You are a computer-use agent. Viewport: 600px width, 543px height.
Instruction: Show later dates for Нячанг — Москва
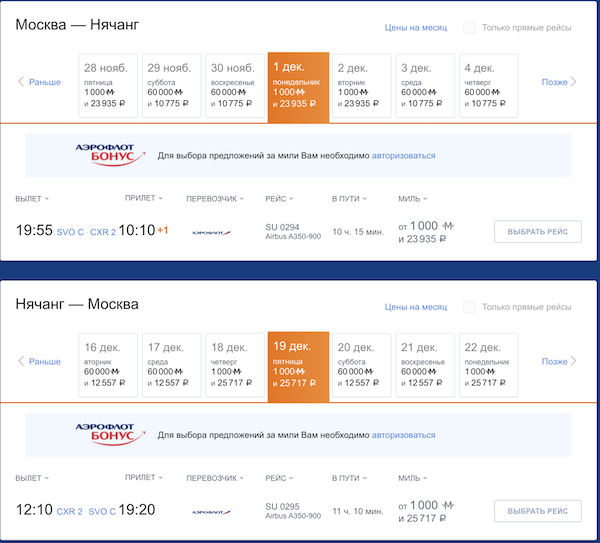click(559, 361)
